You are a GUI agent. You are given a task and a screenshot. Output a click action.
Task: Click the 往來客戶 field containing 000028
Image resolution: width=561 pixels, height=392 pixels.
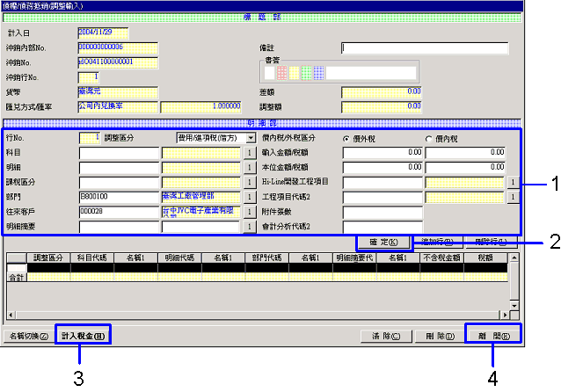click(x=119, y=212)
